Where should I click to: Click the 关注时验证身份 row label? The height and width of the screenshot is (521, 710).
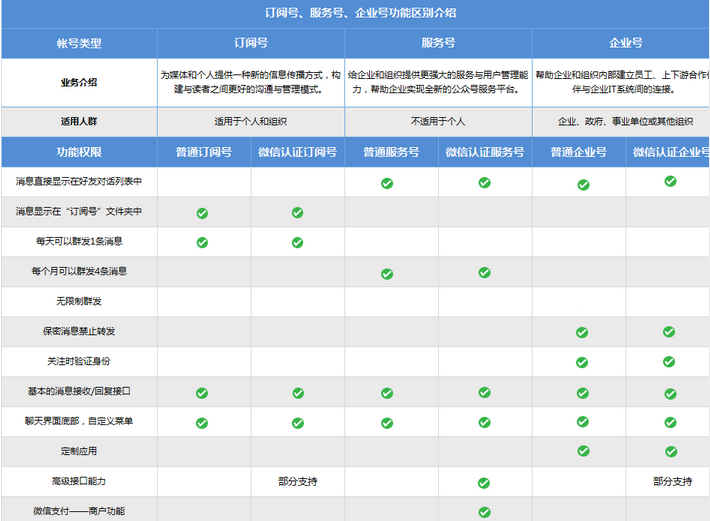[79, 361]
